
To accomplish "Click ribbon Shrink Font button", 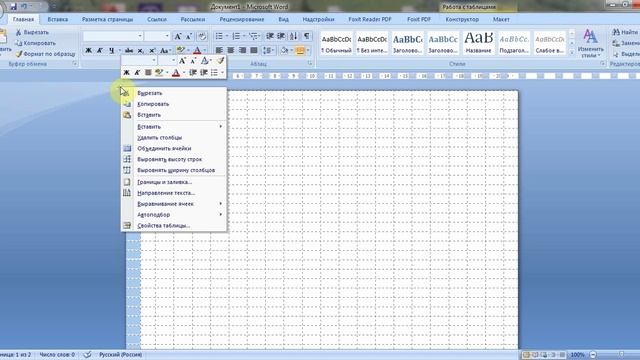I will [189, 36].
